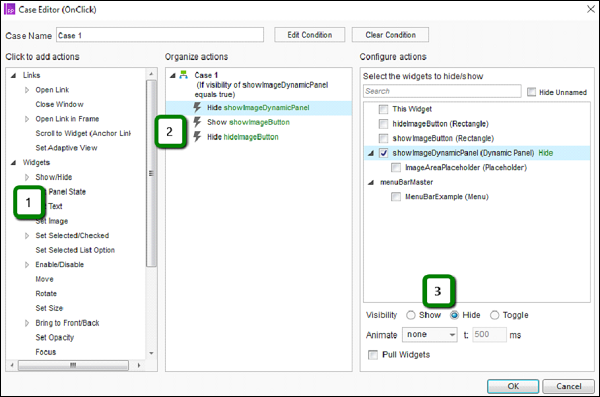This screenshot has width=600, height=397.
Task: Close the Case Editor dialog
Action: click(x=591, y=9)
